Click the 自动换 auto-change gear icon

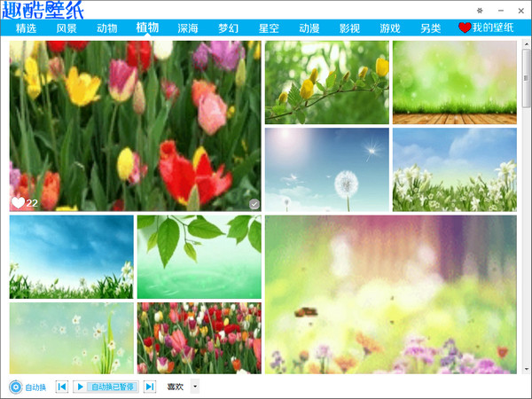[16, 387]
